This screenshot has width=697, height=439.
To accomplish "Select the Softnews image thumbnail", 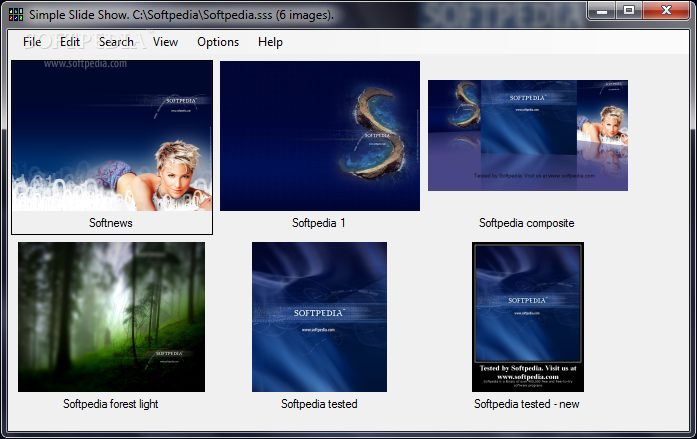I will [x=112, y=136].
